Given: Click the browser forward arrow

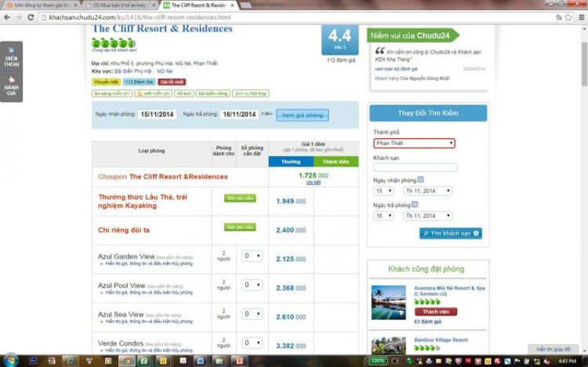Looking at the screenshot, I should tap(19, 17).
